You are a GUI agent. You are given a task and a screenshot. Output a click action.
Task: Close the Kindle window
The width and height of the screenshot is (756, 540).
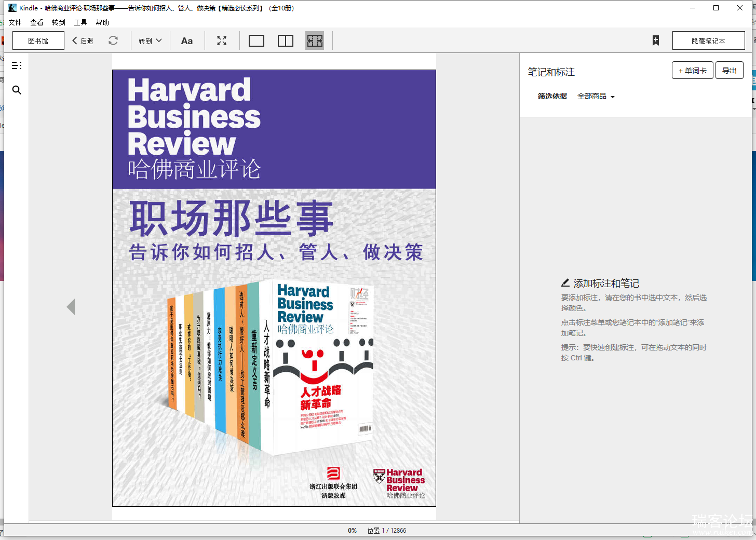click(x=740, y=8)
